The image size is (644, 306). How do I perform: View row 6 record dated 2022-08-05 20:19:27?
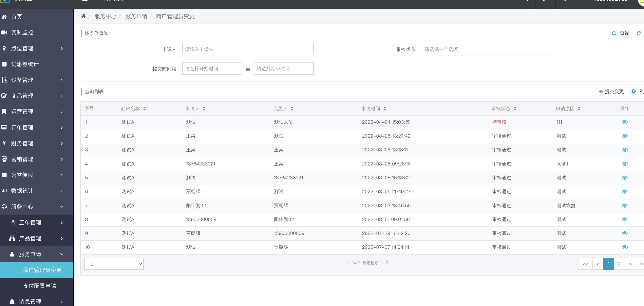pyautogui.click(x=624, y=192)
